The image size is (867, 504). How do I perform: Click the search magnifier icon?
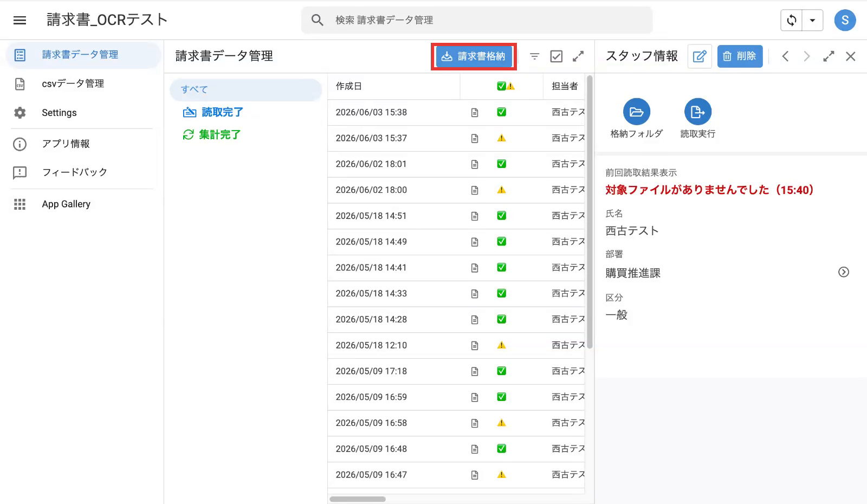point(318,20)
